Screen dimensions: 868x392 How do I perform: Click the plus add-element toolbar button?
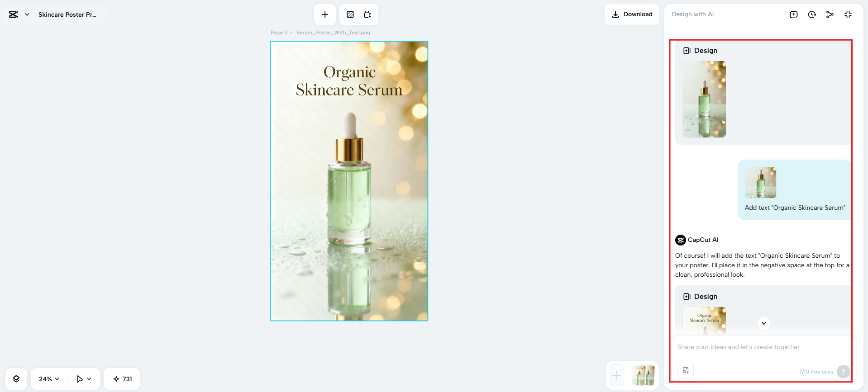[x=325, y=14]
